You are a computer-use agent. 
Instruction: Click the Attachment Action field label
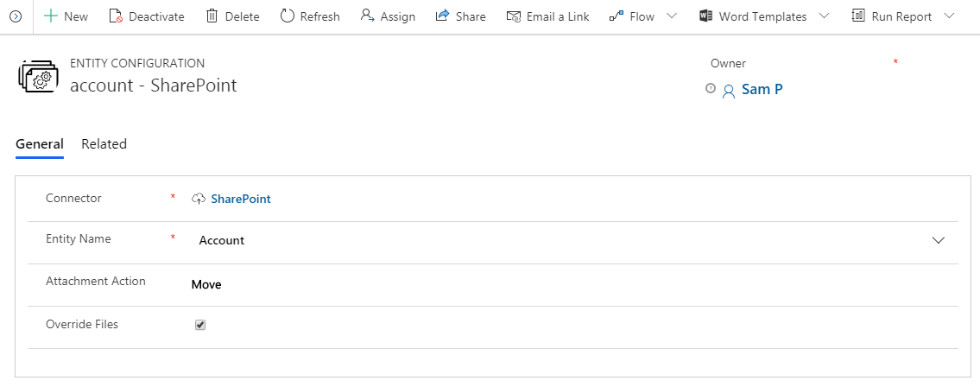pyautogui.click(x=96, y=282)
